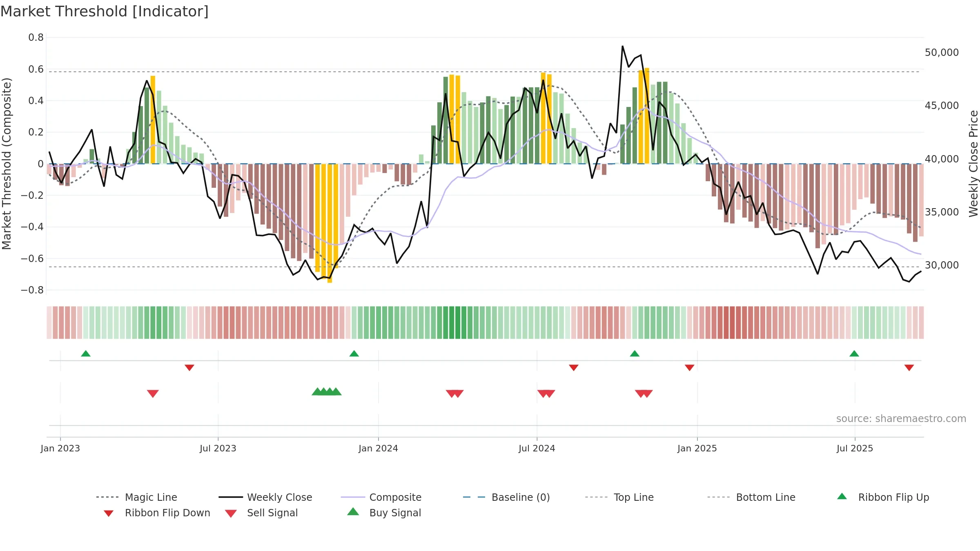Click the Jan 2024 x-axis label
The image size is (980, 551).
(x=379, y=448)
